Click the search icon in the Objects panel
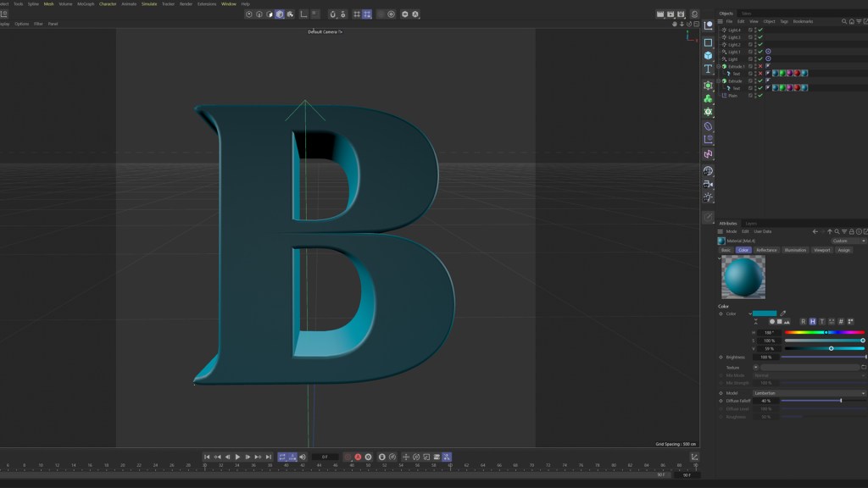The width and height of the screenshot is (868, 488). pyautogui.click(x=844, y=21)
